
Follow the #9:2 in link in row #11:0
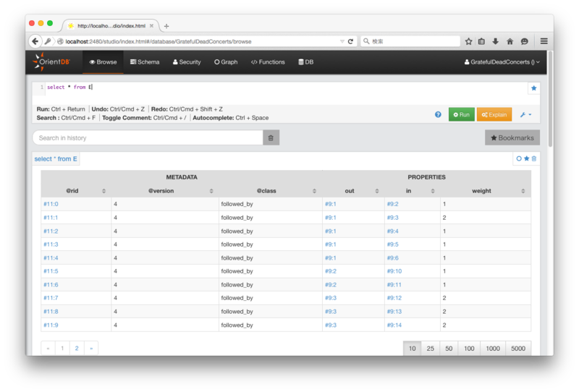point(392,204)
